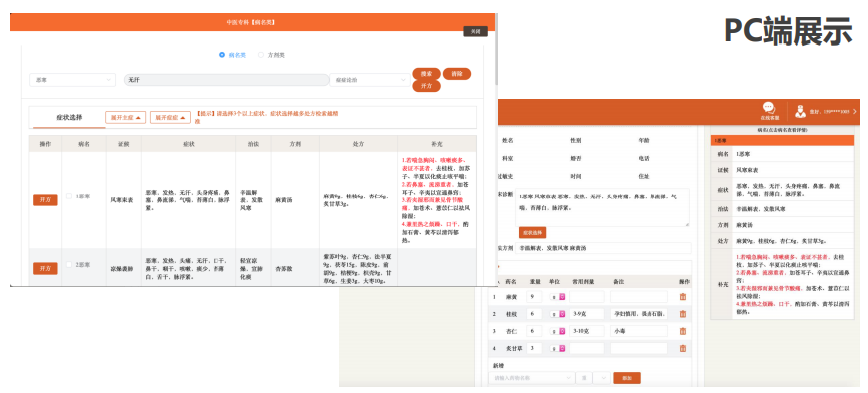The width and height of the screenshot is (868, 393).
Task: Click the 炙甘草 weight input showing 3
Action: click(534, 348)
